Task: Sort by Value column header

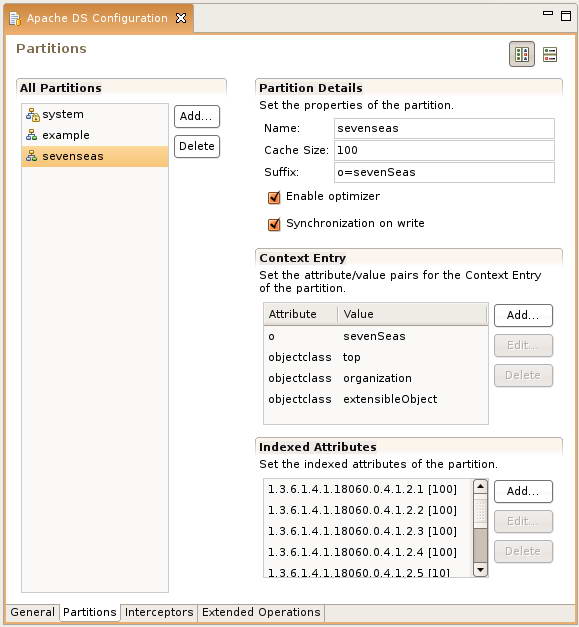Action: tap(413, 314)
